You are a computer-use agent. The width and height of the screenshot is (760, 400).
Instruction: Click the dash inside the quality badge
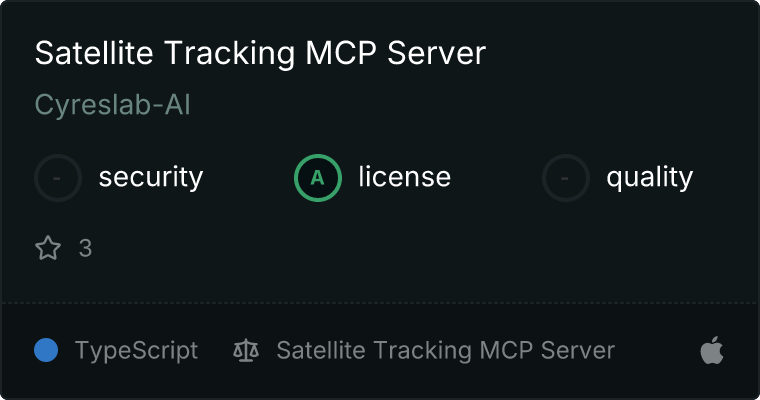click(564, 178)
